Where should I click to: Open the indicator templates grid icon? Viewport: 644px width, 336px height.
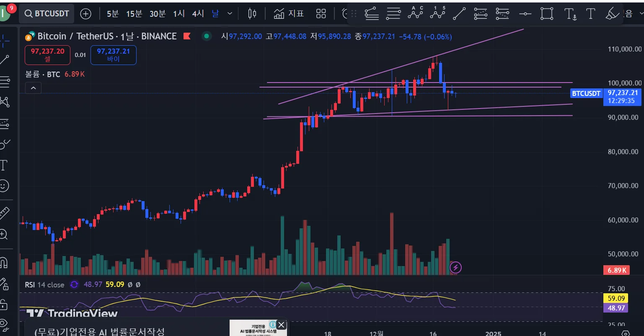coord(321,14)
